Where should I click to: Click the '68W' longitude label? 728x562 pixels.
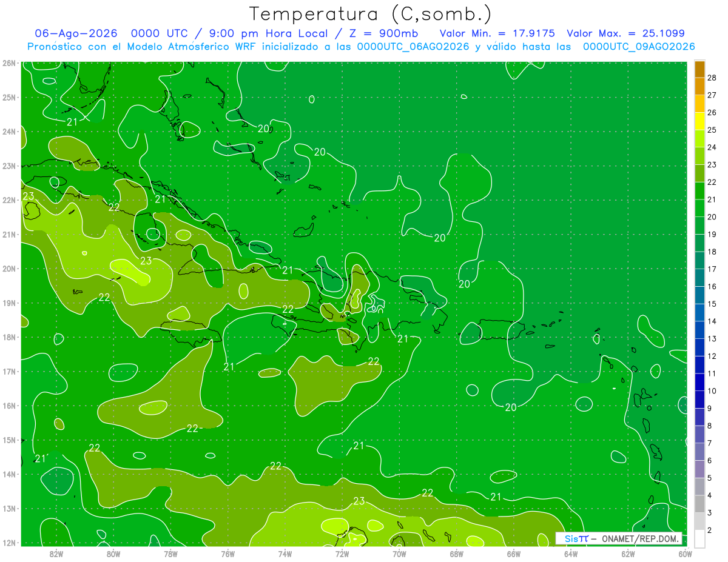[456, 554]
